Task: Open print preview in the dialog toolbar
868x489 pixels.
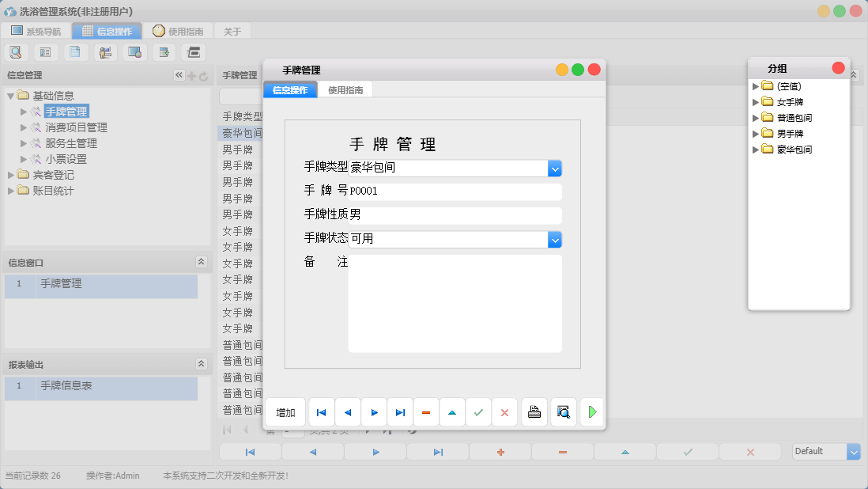Action: coord(563,411)
